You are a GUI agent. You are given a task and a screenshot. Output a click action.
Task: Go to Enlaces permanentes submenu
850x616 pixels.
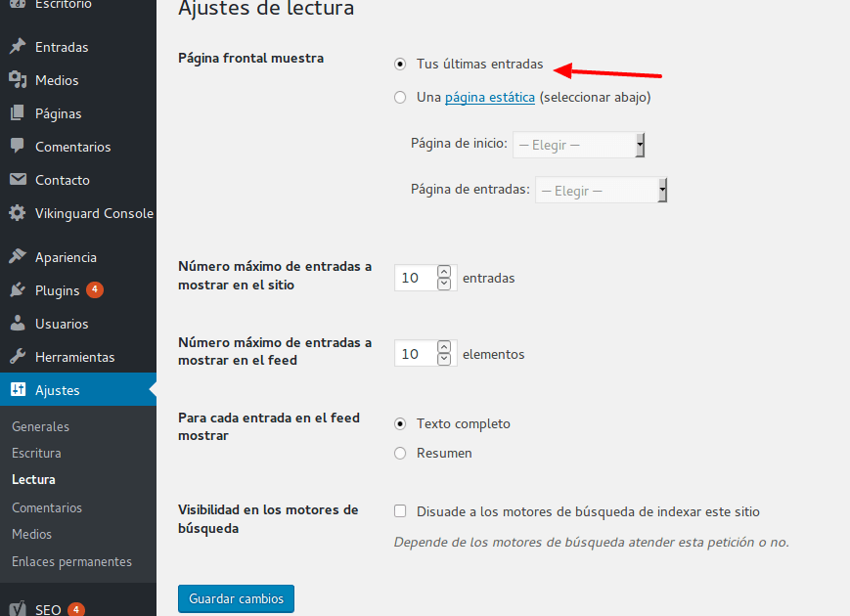coord(72,562)
